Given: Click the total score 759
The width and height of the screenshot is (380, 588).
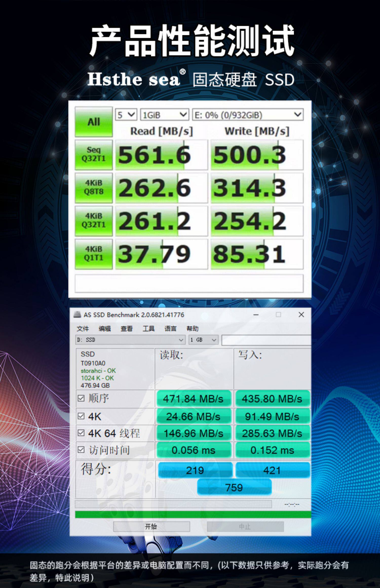Looking at the screenshot, I should pos(234,487).
